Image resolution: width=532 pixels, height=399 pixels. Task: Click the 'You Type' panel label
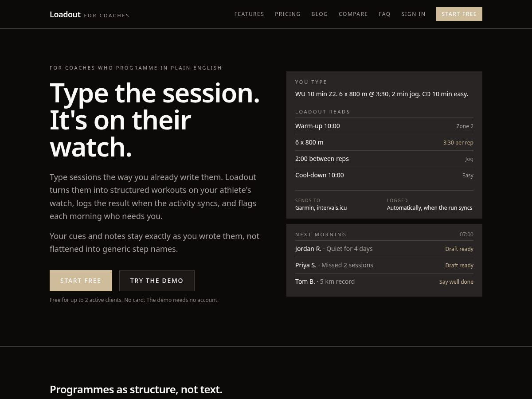click(311, 82)
